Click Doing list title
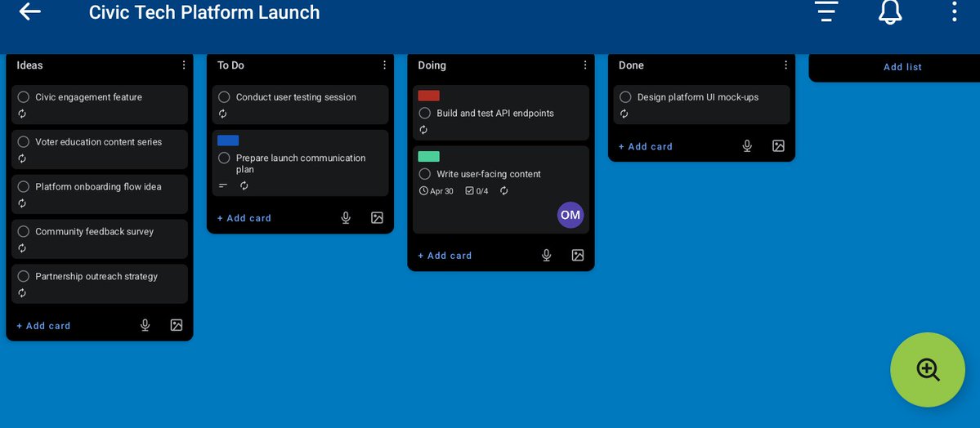980x428 pixels. coord(432,65)
